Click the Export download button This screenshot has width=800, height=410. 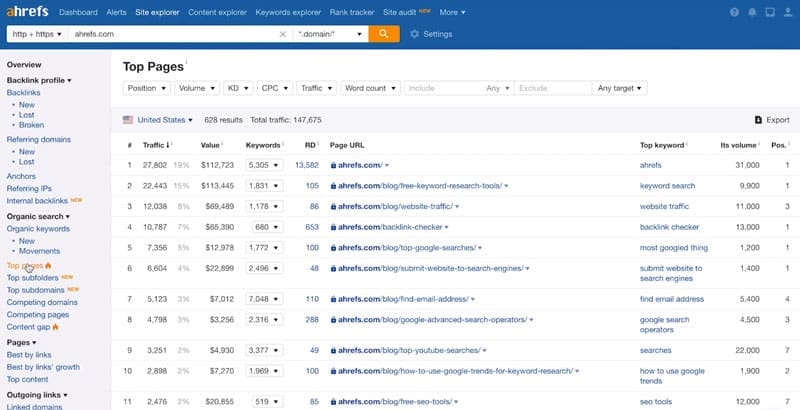point(771,120)
